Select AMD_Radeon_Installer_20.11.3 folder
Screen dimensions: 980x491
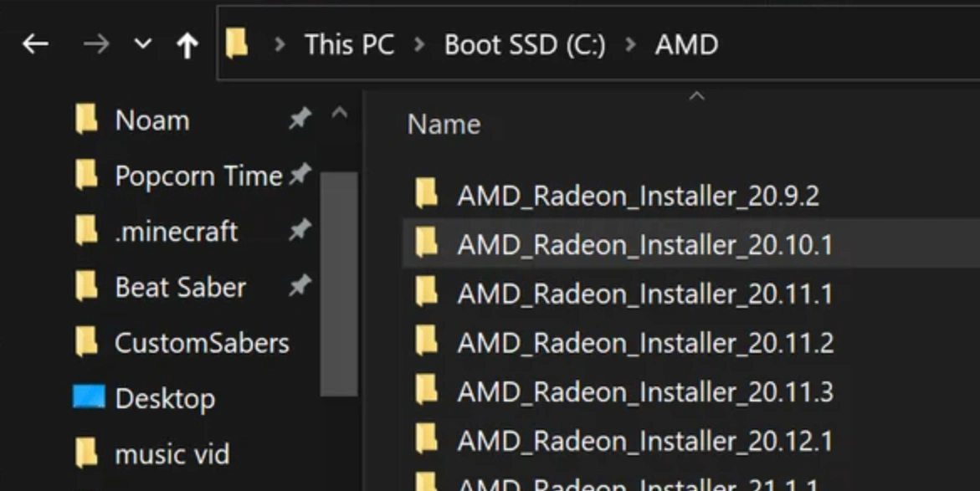[645, 391]
